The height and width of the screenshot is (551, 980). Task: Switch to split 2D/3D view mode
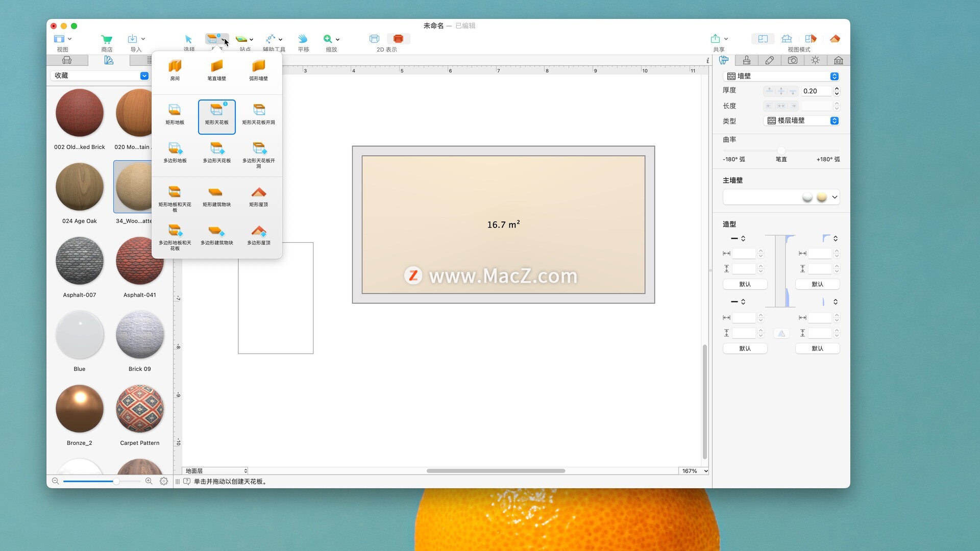pos(811,39)
